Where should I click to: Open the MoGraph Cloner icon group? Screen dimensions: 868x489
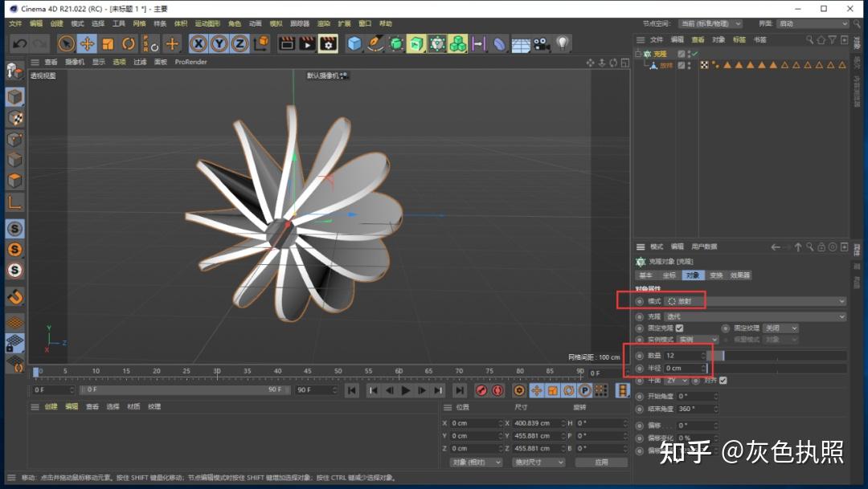[x=437, y=43]
